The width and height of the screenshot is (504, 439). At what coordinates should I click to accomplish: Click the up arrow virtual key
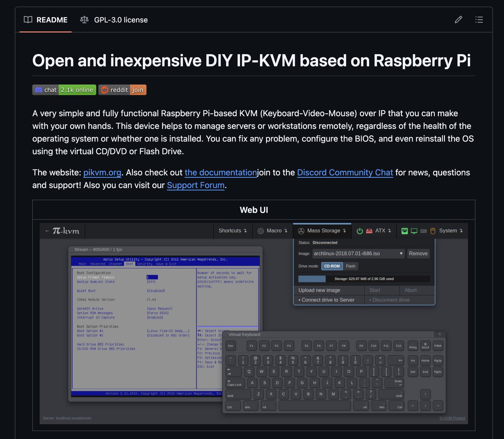click(425, 394)
